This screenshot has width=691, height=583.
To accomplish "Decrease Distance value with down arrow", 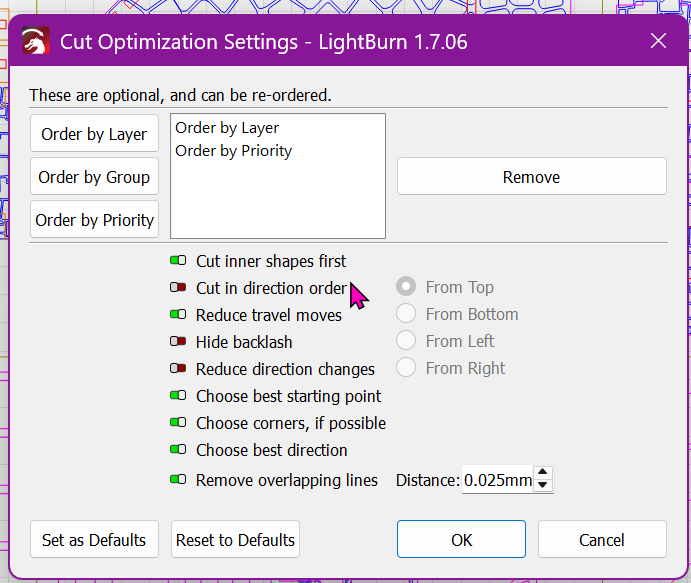I will (x=543, y=485).
